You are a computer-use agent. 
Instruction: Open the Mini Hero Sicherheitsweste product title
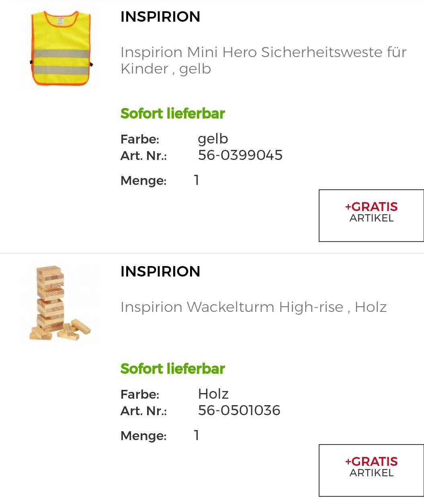click(x=263, y=60)
